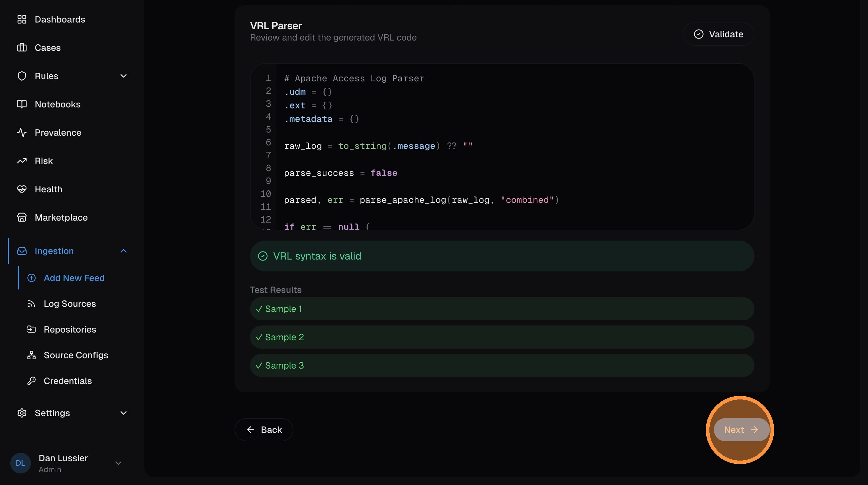Click the Health heart icon
This screenshot has height=485, width=868.
22,189
